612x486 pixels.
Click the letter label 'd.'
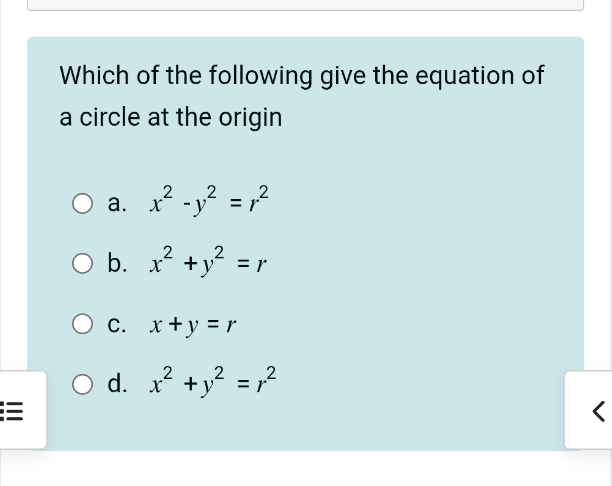(x=117, y=385)
